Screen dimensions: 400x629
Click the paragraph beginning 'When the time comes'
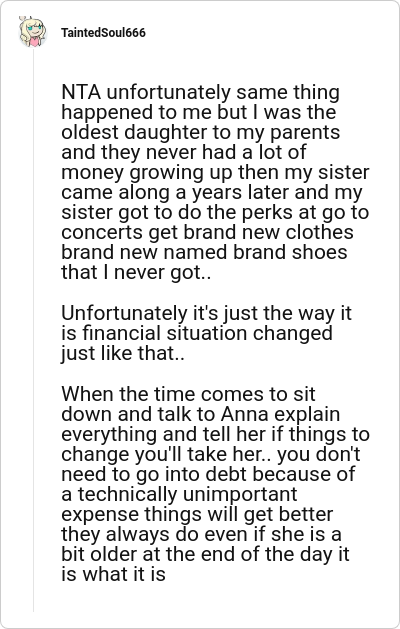[215, 484]
